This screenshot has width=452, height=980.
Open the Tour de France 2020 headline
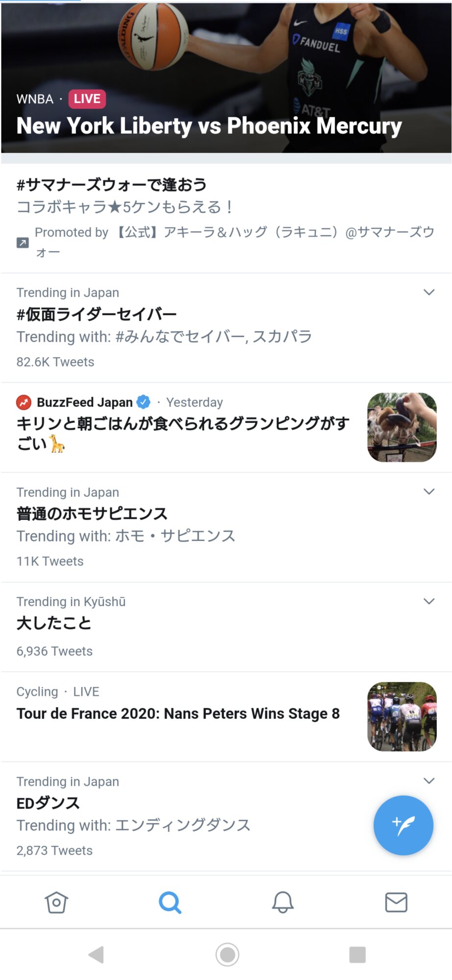coord(178,714)
